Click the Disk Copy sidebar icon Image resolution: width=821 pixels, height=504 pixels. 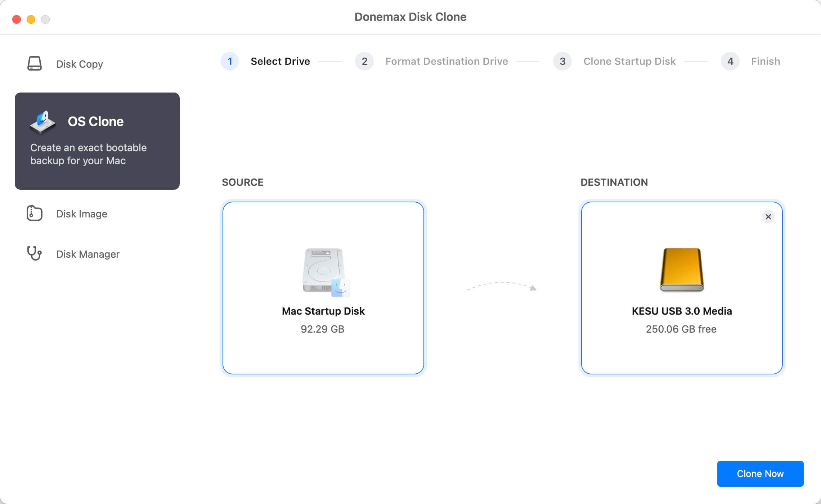tap(36, 64)
